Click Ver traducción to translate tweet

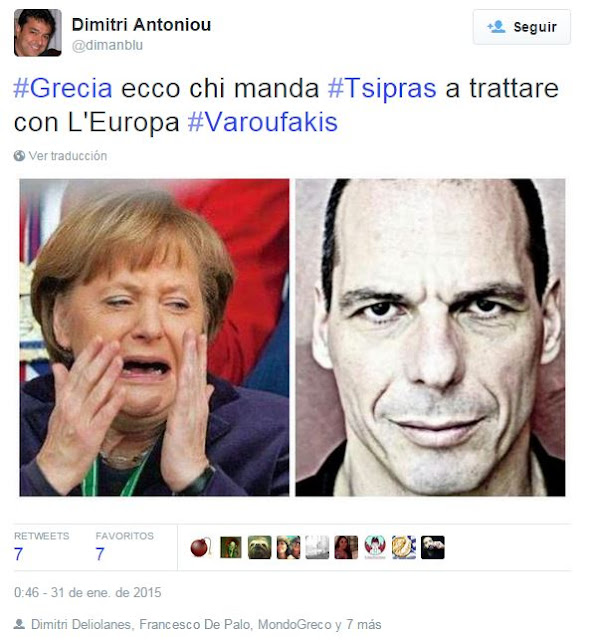pos(68,156)
